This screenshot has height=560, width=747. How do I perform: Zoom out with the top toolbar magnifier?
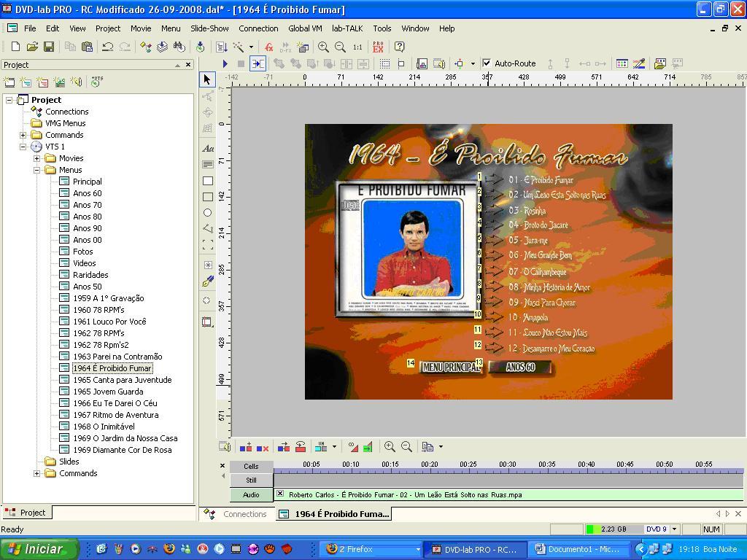point(340,47)
